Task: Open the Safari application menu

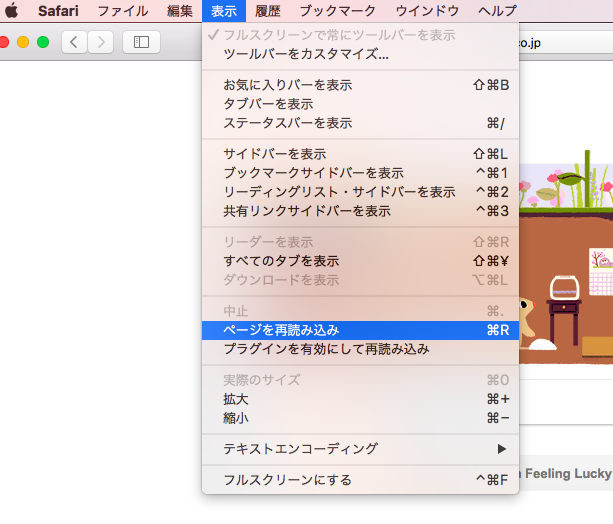Action: tap(58, 11)
